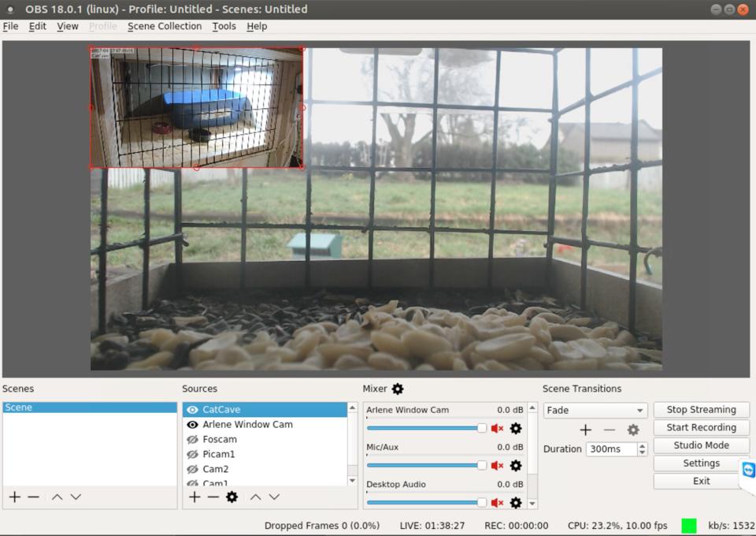Show the Foscam source using its eye icon
The height and width of the screenshot is (536, 756).
[x=192, y=440]
